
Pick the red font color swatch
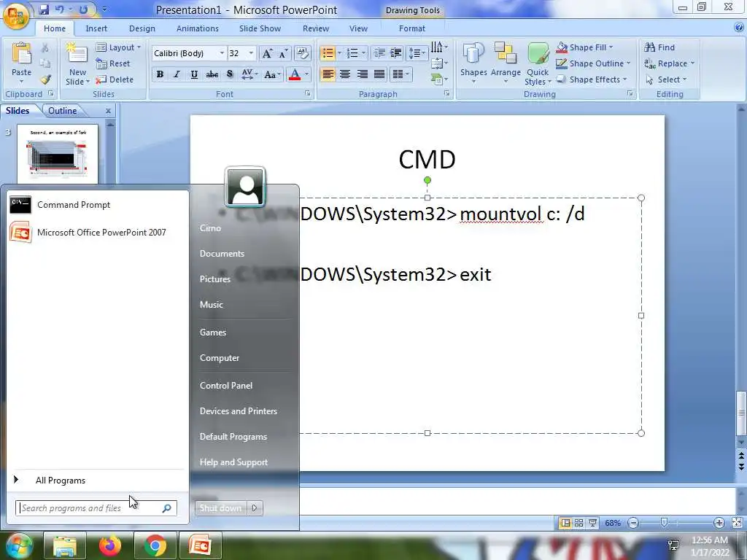pos(295,74)
